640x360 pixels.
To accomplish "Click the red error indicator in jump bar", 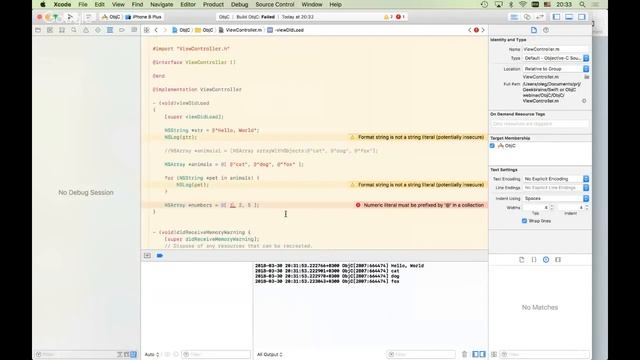I will [476, 30].
